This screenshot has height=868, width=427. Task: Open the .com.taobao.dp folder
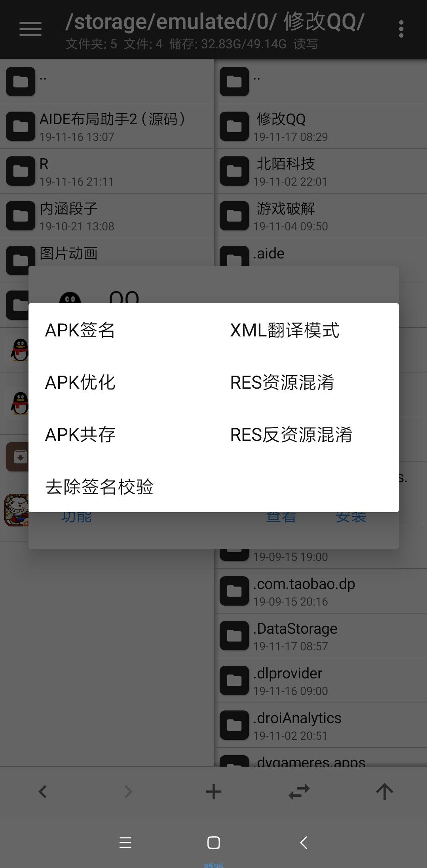pyautogui.click(x=321, y=591)
